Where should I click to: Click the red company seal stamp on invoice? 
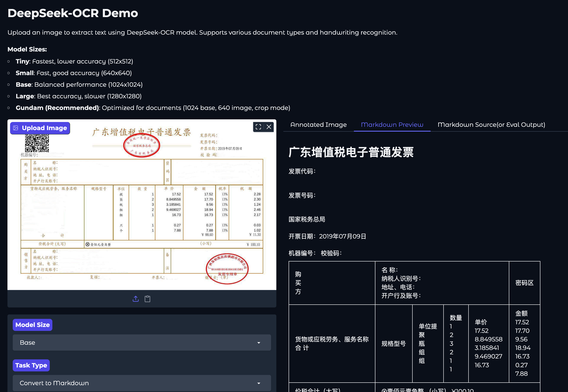pos(227,268)
